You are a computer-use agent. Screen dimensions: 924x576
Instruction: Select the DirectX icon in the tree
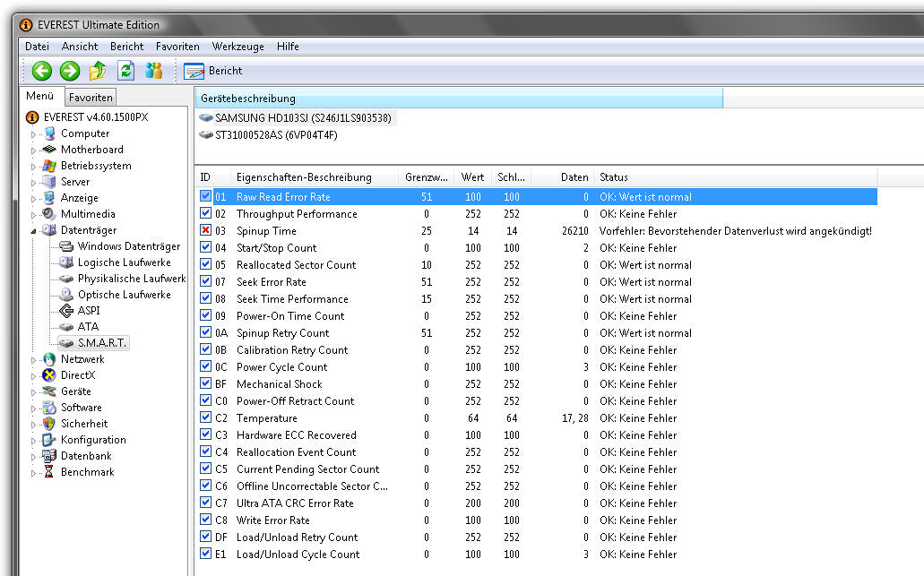click(x=49, y=375)
